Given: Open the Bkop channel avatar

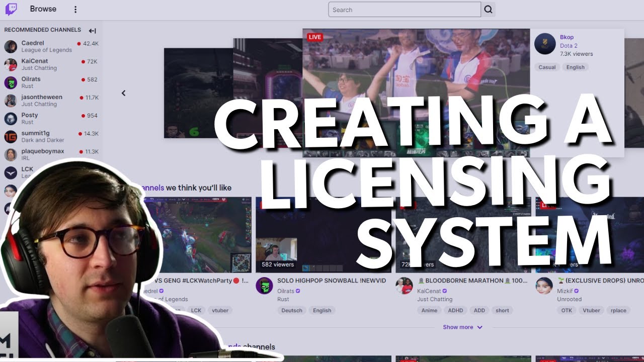Looking at the screenshot, I should (545, 44).
